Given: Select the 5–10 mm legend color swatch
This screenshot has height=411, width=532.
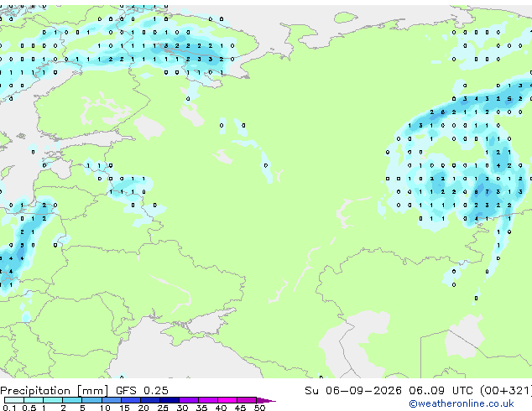Looking at the screenshot, I should (91, 400).
